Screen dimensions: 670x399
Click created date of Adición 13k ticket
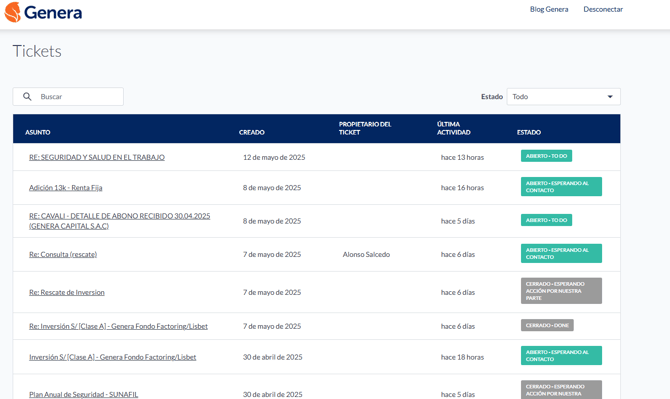pyautogui.click(x=272, y=188)
